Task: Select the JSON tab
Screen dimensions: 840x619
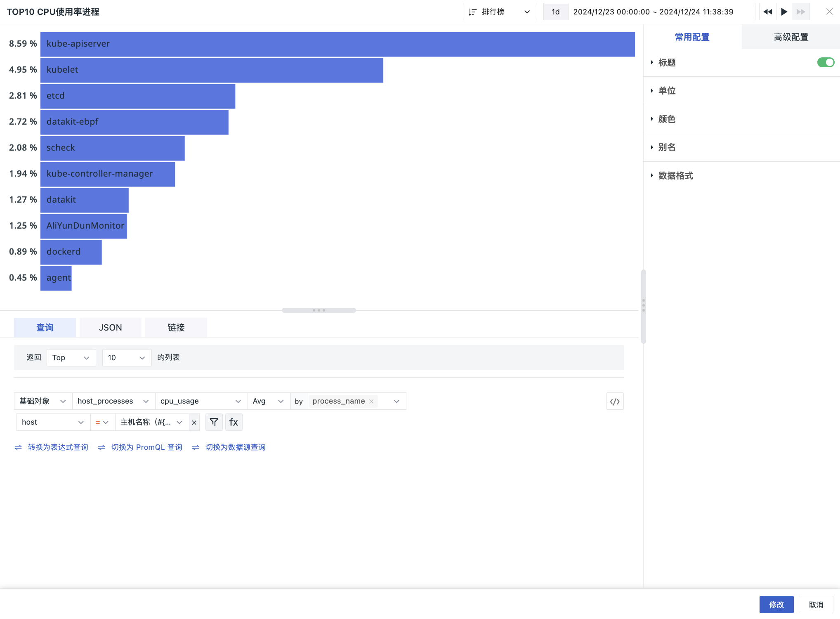Action: [111, 328]
